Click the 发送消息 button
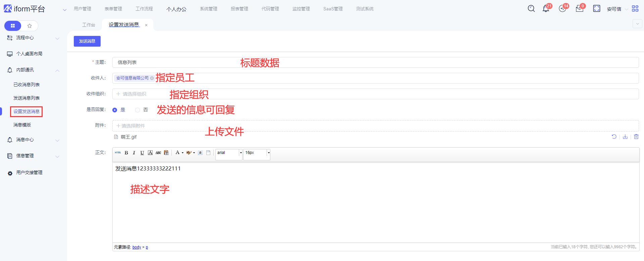The width and height of the screenshot is (644, 261). click(x=87, y=41)
